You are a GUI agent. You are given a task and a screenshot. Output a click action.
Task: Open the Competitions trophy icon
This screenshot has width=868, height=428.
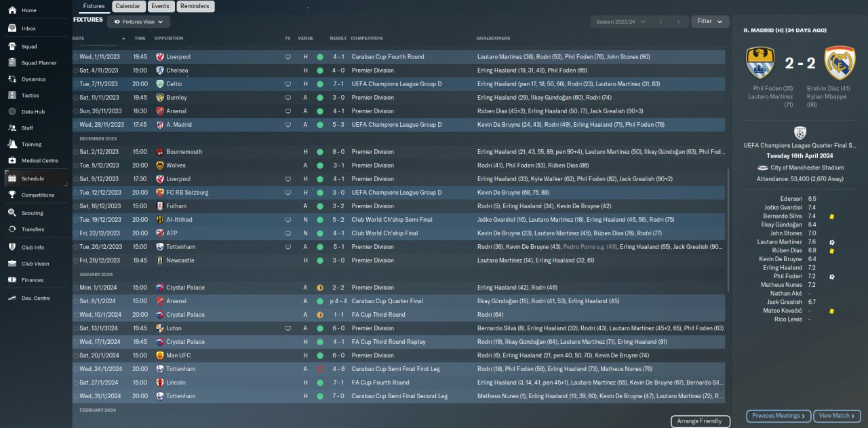point(12,195)
